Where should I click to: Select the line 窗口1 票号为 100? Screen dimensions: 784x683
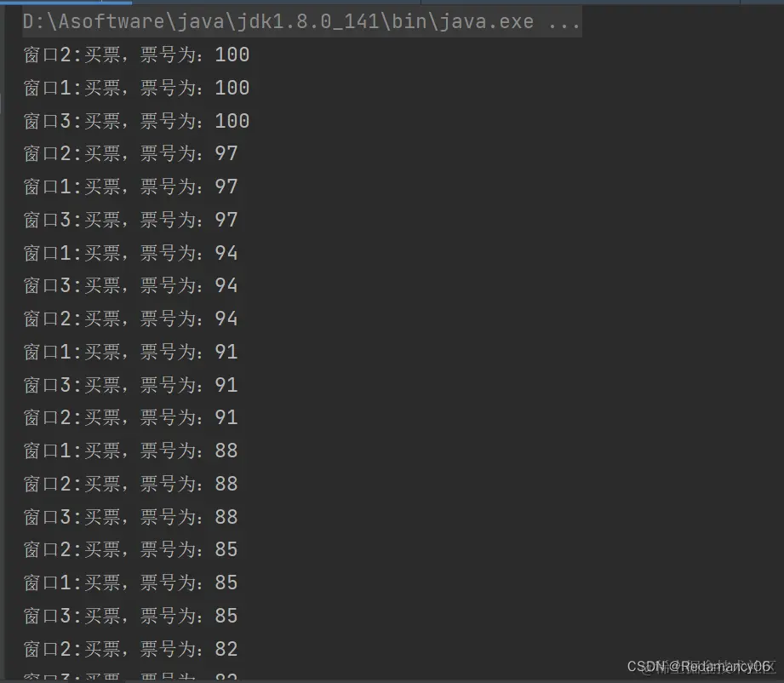coord(136,88)
